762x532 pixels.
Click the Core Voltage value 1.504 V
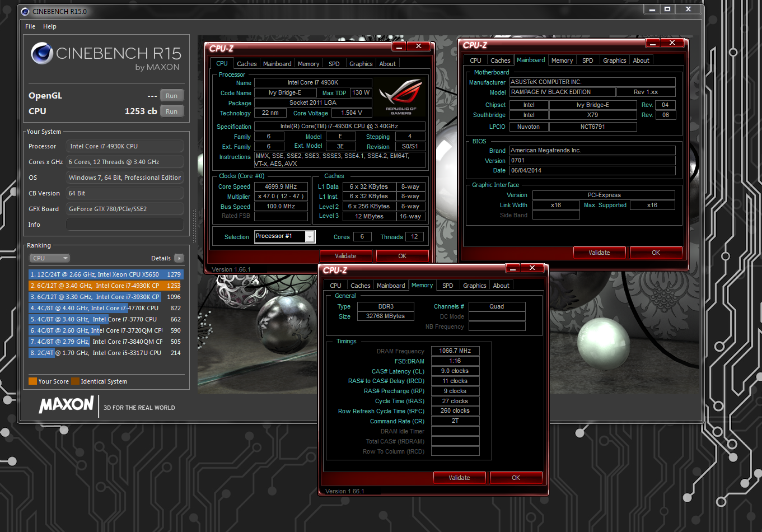coord(352,113)
